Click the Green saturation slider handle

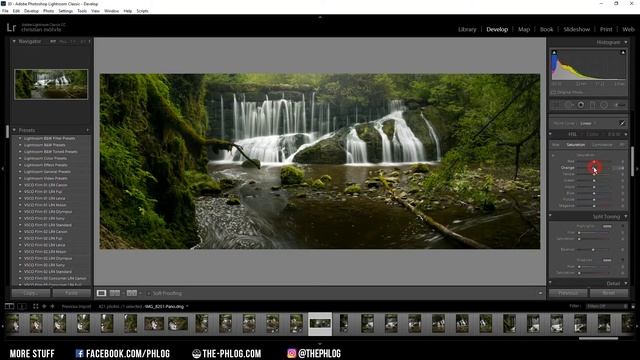point(594,180)
